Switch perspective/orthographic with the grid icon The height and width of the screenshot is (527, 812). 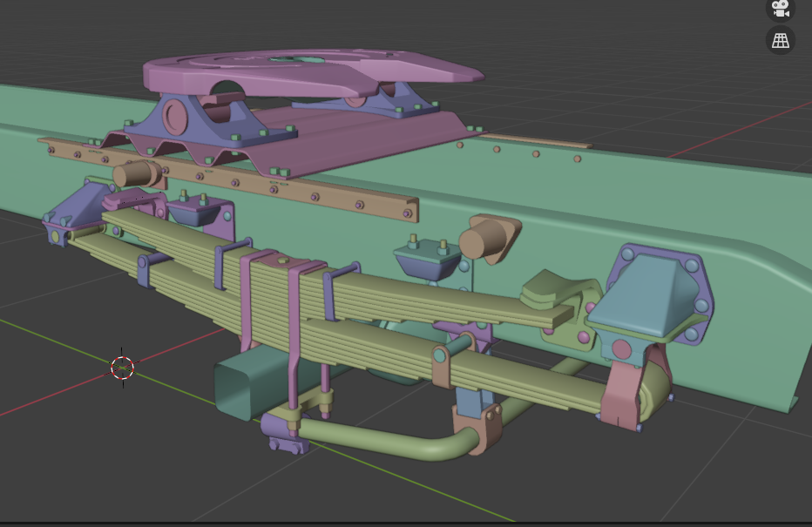coord(780,40)
